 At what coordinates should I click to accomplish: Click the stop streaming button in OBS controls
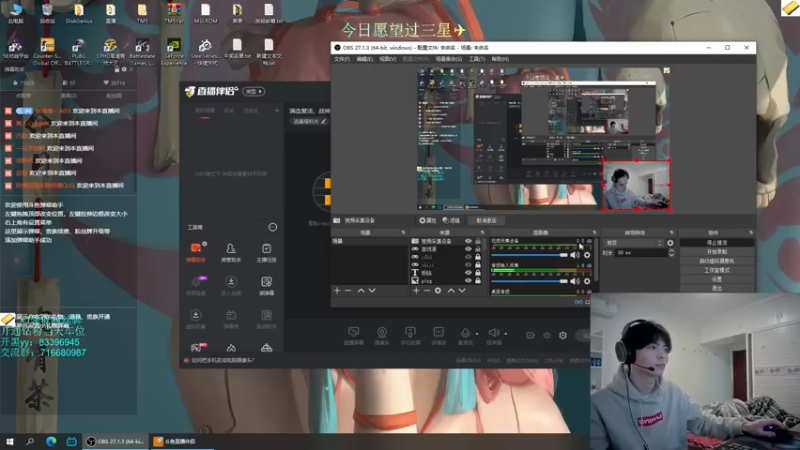(717, 243)
